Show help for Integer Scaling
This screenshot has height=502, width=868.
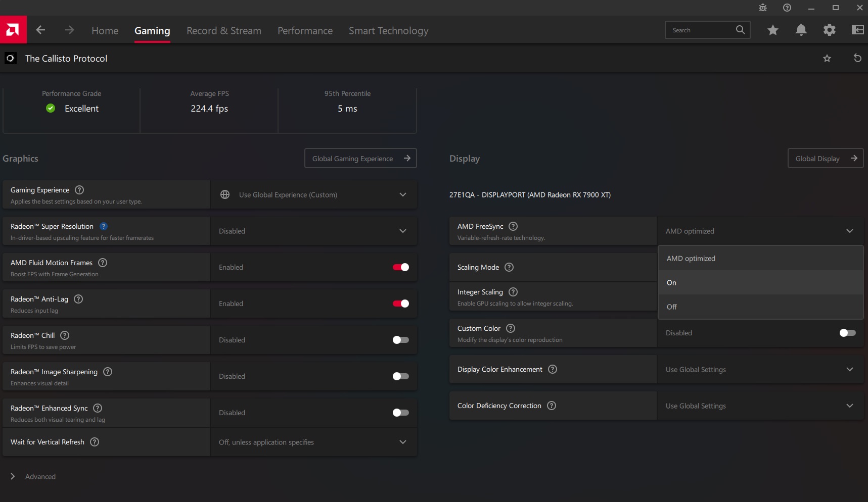(x=513, y=292)
